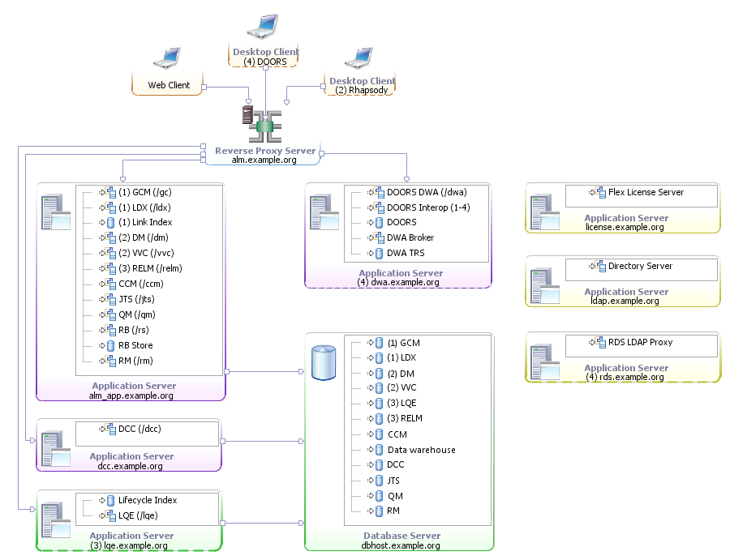Viewport: 730px width, 560px height.
Task: Select the JTS (/jts) row
Action: [127, 299]
